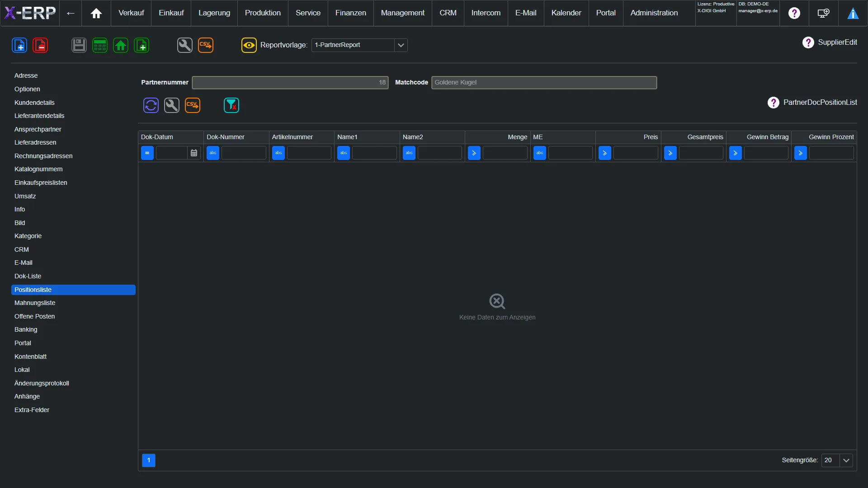Open the grid wrench settings icon
Viewport: 868px width, 488px height.
tap(172, 105)
